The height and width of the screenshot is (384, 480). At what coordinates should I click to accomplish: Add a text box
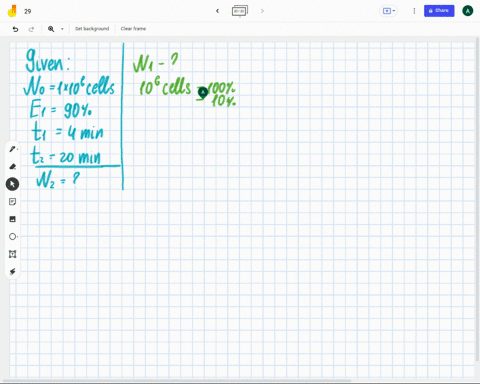click(13, 254)
